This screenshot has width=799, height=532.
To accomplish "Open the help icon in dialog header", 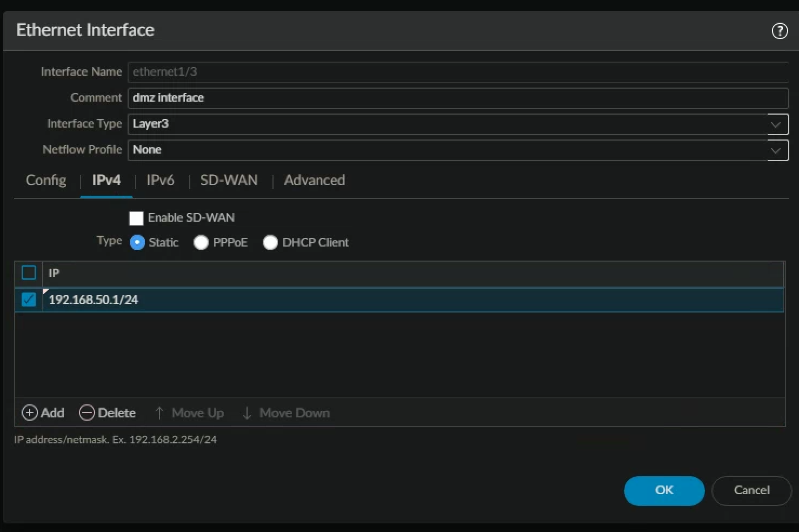I will coord(780,31).
